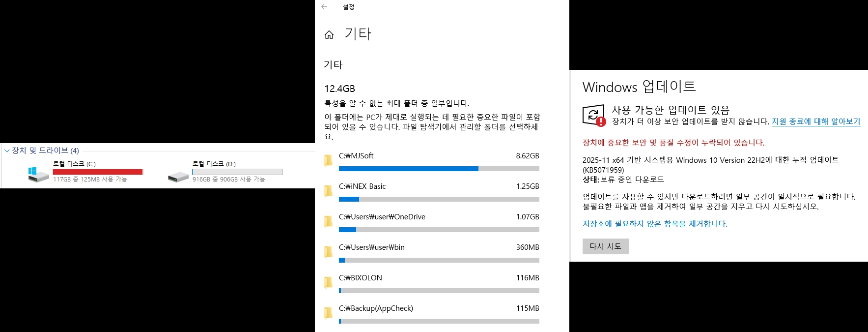Click the folder icon for C:\Backup(AppCheck)
This screenshot has height=332, width=868.
tap(328, 313)
